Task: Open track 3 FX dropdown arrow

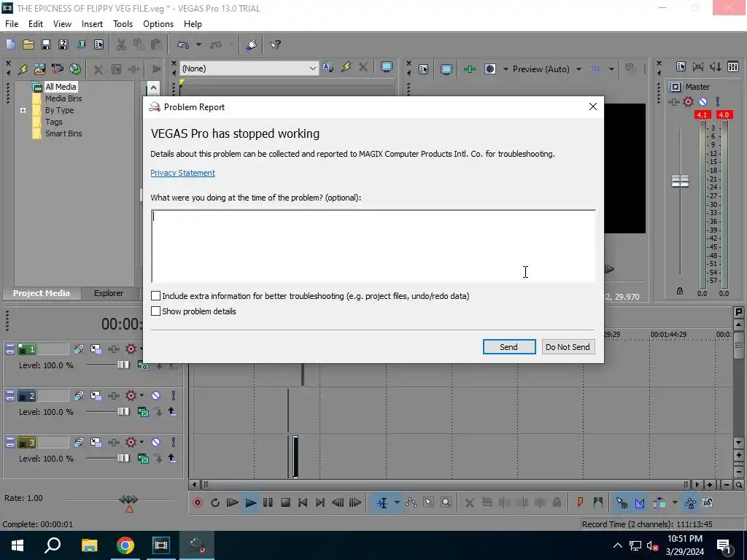Action: [142, 442]
